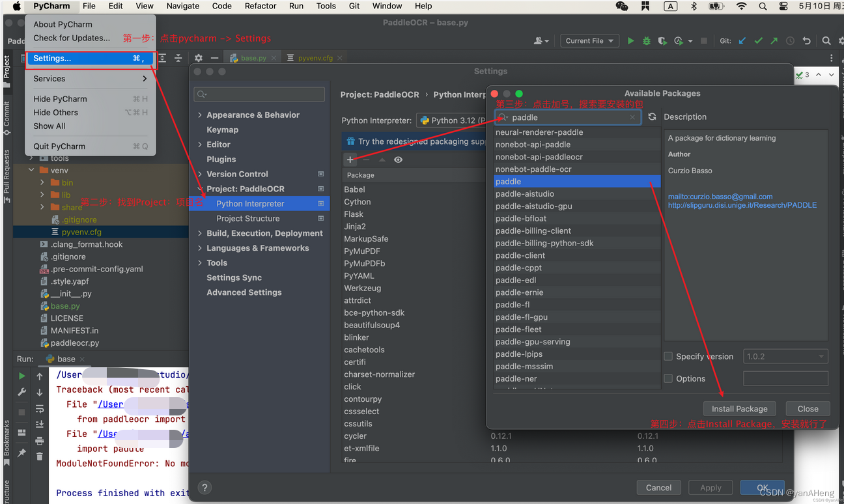This screenshot has height=504, width=844.
Task: Click the paddle package search field
Action: pos(567,117)
